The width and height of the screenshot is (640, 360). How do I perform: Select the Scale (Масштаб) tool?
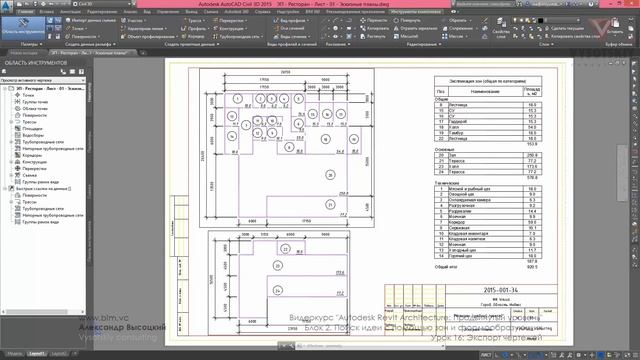tap(406, 37)
